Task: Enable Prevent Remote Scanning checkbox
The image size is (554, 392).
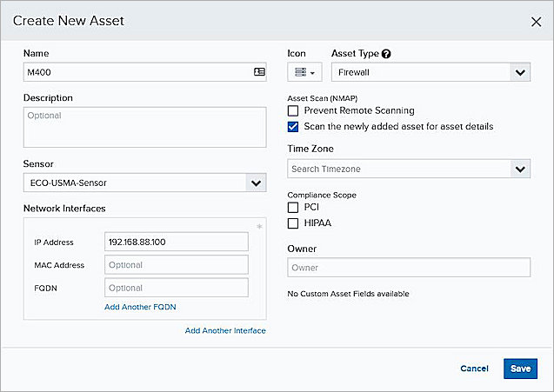Action: tap(293, 111)
